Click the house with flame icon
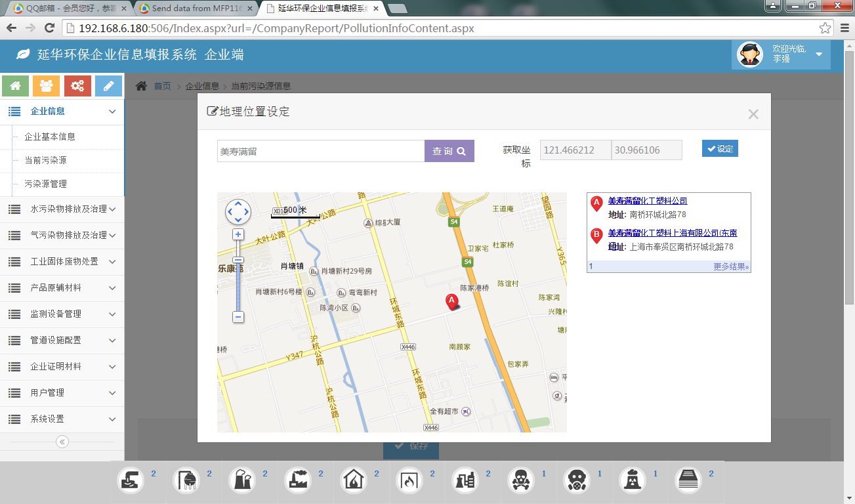Screen dimensions: 855x504 (x=354, y=480)
